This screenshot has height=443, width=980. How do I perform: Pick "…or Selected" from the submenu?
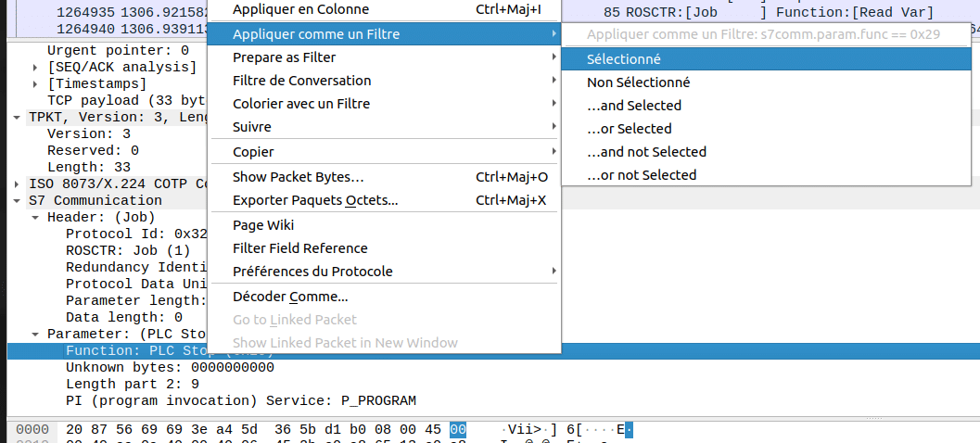(630, 128)
